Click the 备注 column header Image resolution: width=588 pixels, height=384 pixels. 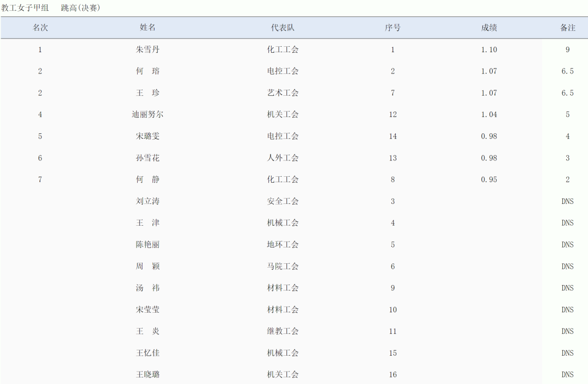pos(567,28)
